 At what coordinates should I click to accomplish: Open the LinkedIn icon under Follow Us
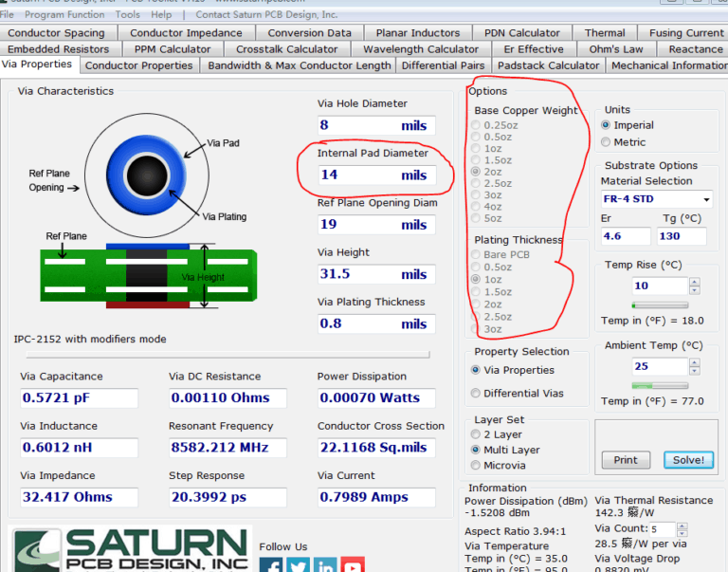(x=325, y=564)
